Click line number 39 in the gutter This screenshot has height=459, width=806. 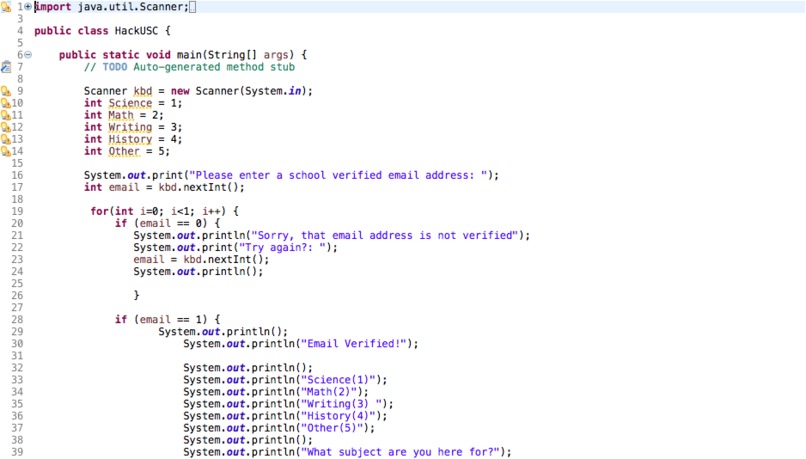pyautogui.click(x=17, y=452)
